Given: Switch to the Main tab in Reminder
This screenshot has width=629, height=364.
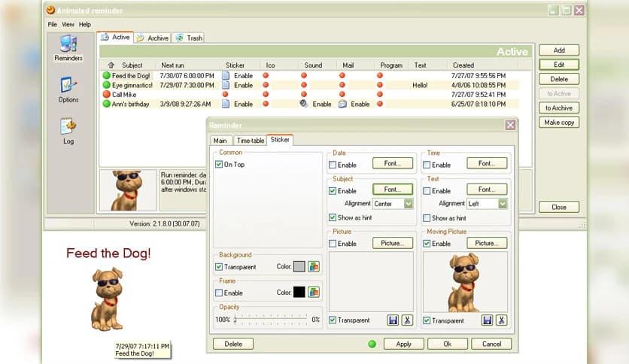Looking at the screenshot, I should (x=220, y=141).
